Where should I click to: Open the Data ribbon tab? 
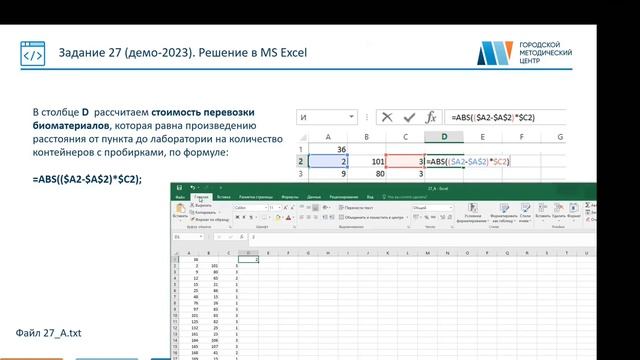pyautogui.click(x=314, y=197)
